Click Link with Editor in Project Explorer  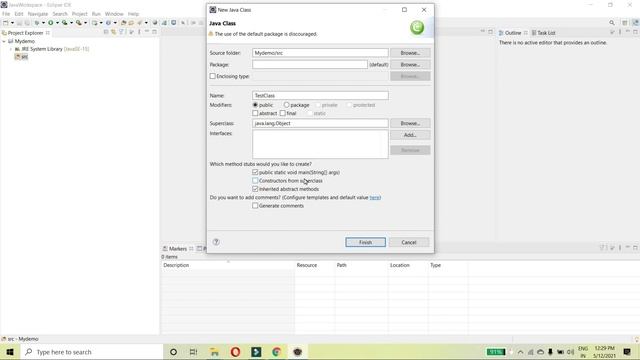pos(113,32)
